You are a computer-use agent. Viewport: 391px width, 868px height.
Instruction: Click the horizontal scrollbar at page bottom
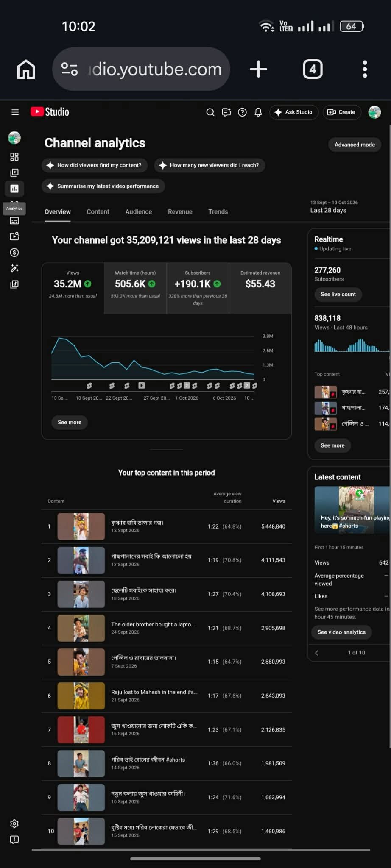click(201, 850)
